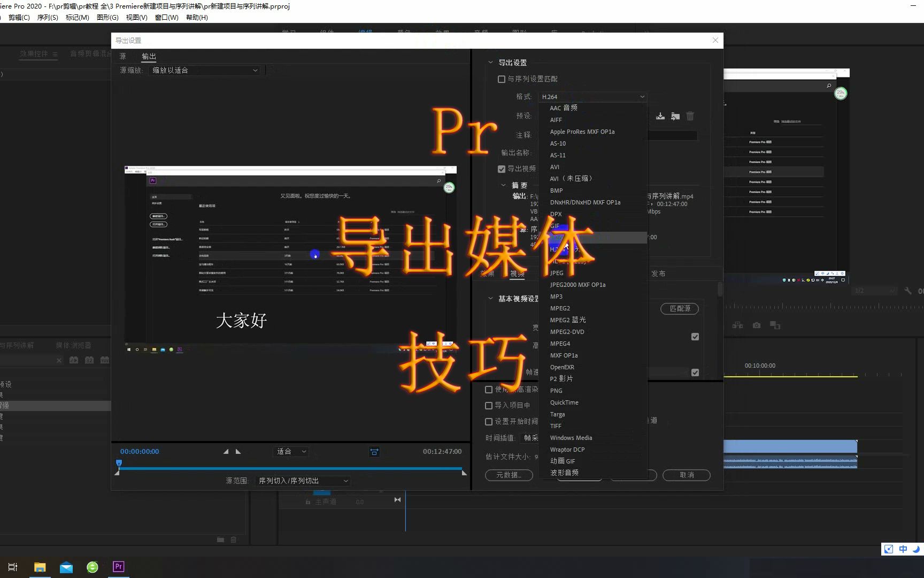This screenshot has width=924, height=578.
Task: Open the program monitor resolution 1/2 dropdown
Action: coord(875,291)
